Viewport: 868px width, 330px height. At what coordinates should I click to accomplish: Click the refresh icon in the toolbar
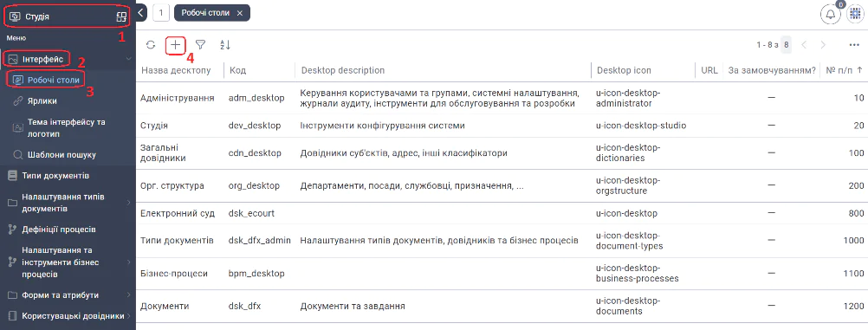[x=151, y=45]
